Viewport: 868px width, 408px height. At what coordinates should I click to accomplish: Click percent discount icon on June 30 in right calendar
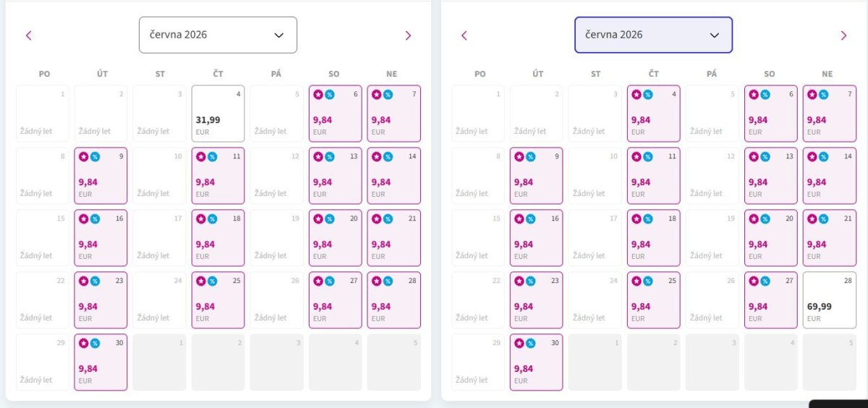click(530, 343)
